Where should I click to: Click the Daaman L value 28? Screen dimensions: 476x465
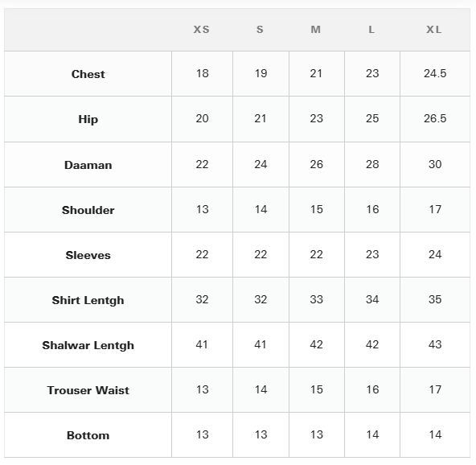click(372, 164)
